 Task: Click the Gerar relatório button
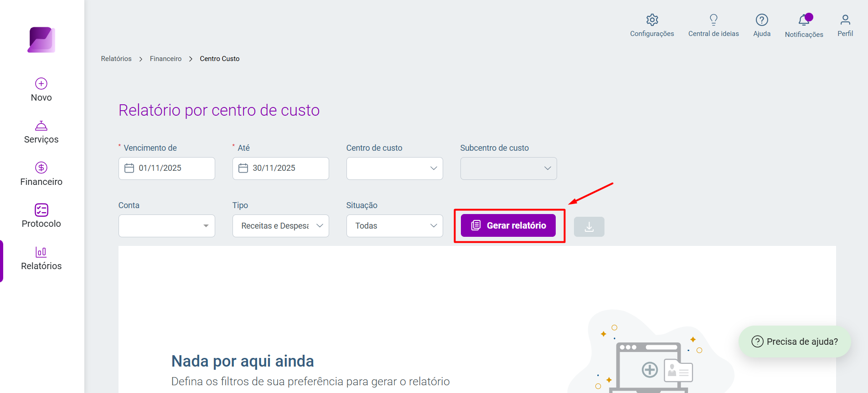[x=508, y=225]
